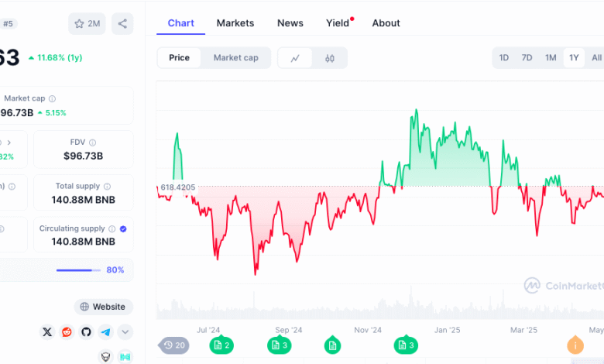Viewport: 604px width, 364px height.
Task: Switch to candlestick chart view
Action: tap(330, 58)
